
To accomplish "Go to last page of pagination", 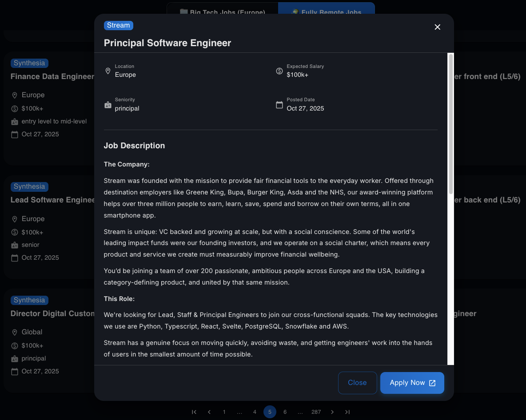I will (347, 412).
